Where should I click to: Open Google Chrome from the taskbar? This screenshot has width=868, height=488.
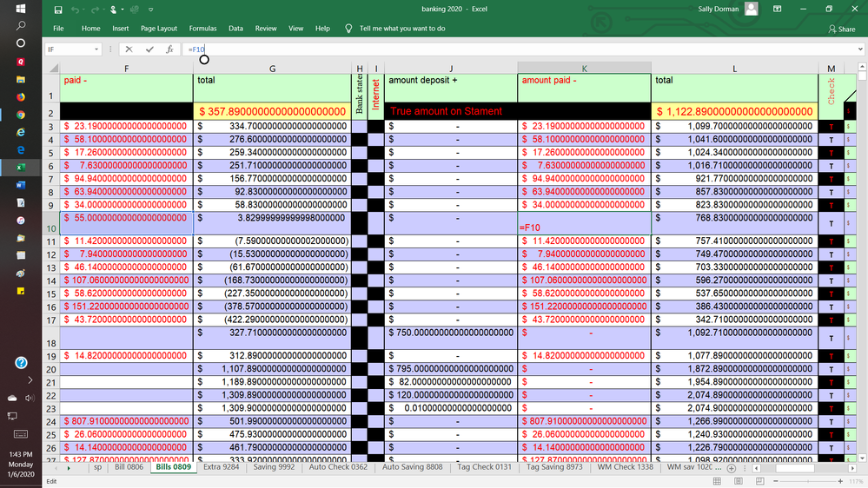(21, 115)
